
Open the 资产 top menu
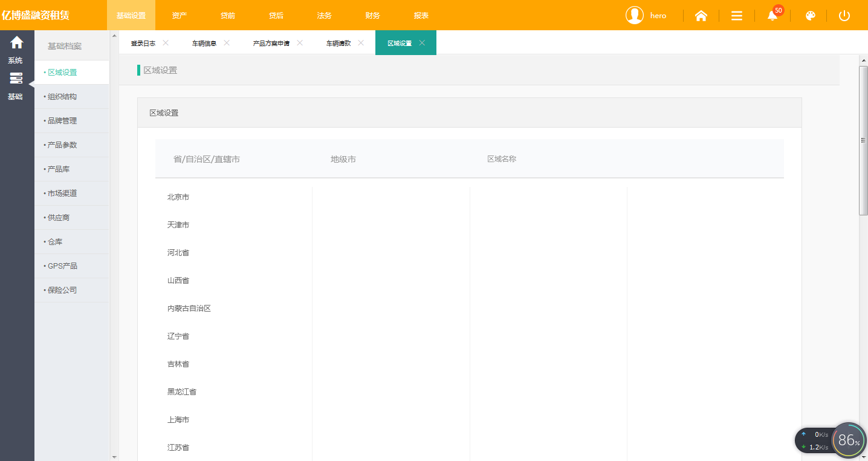pyautogui.click(x=180, y=16)
